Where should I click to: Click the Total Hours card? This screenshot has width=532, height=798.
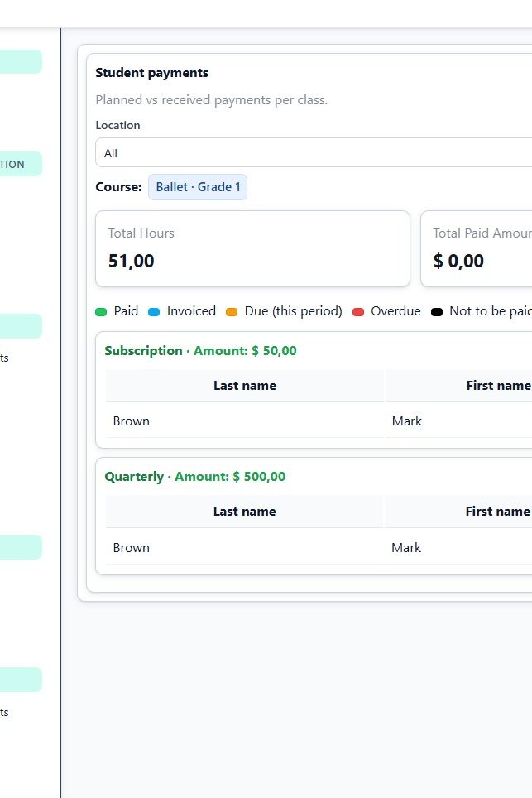tap(253, 248)
